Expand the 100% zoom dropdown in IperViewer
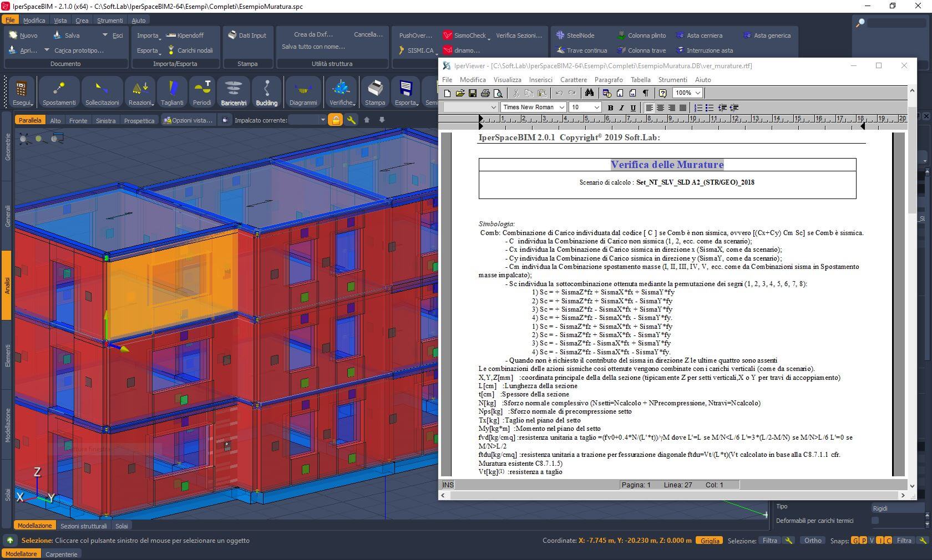The image size is (932, 560). (698, 93)
